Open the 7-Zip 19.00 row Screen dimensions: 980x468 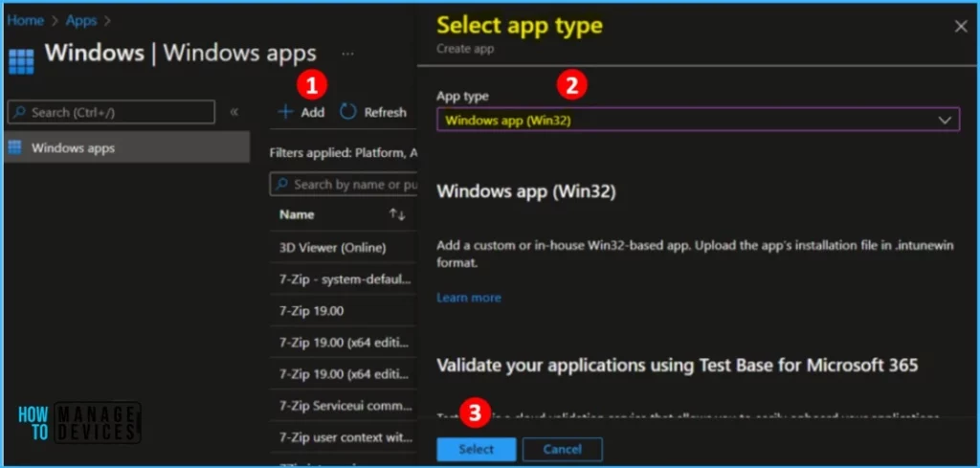344,310
